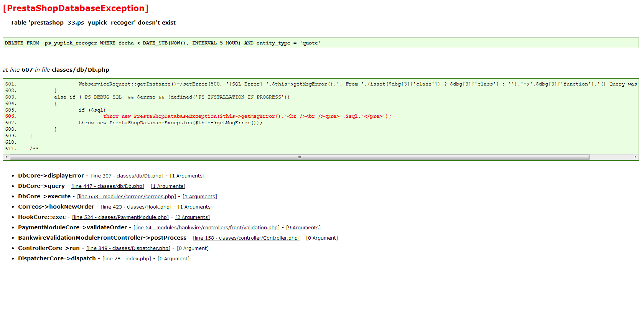Click the DbCore->query trace entry
644x314 pixels.
(x=41, y=186)
